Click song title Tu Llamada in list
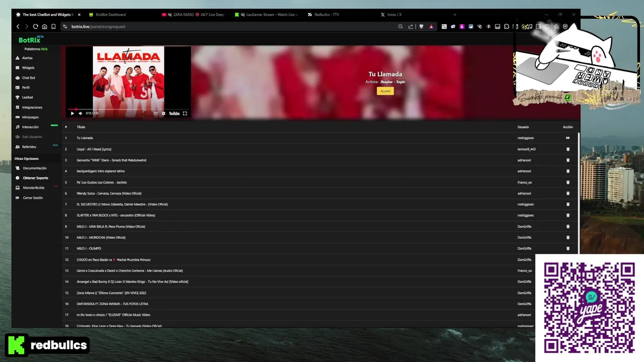 [x=85, y=138]
